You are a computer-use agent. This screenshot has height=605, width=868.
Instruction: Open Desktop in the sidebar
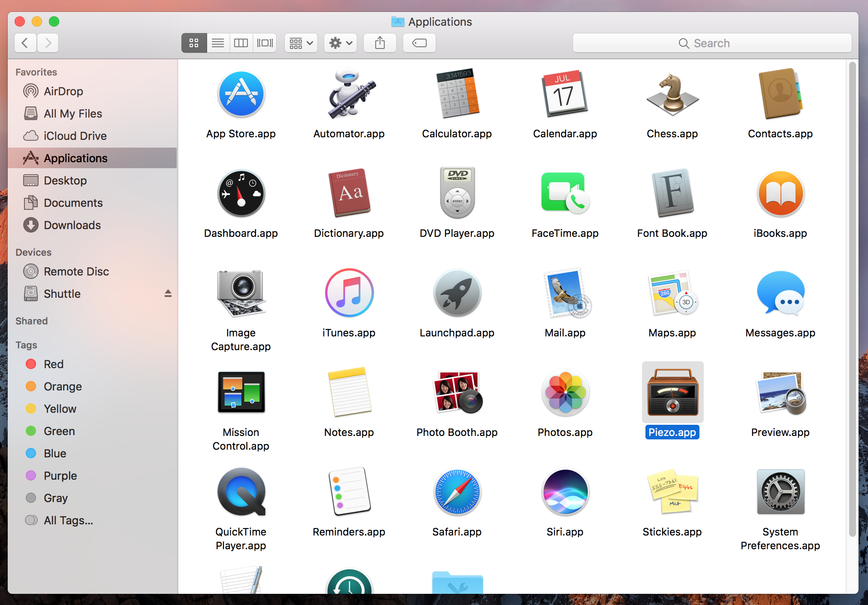click(x=92, y=181)
